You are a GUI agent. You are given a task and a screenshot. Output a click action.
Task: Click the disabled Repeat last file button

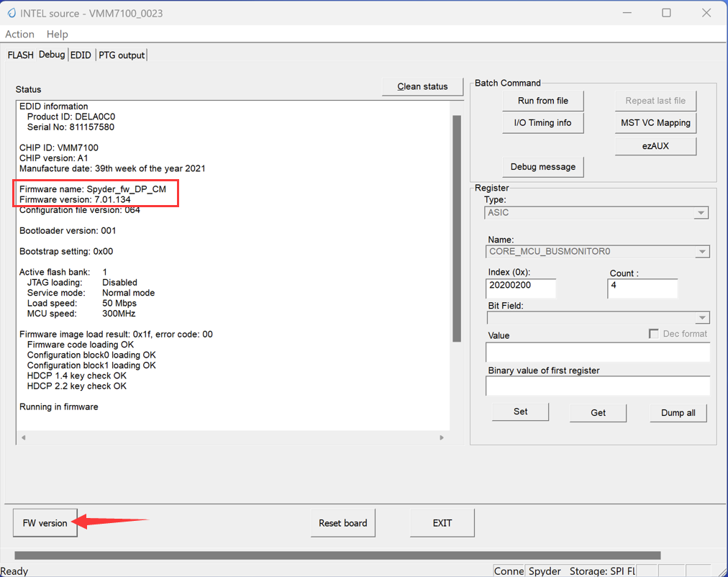click(655, 101)
